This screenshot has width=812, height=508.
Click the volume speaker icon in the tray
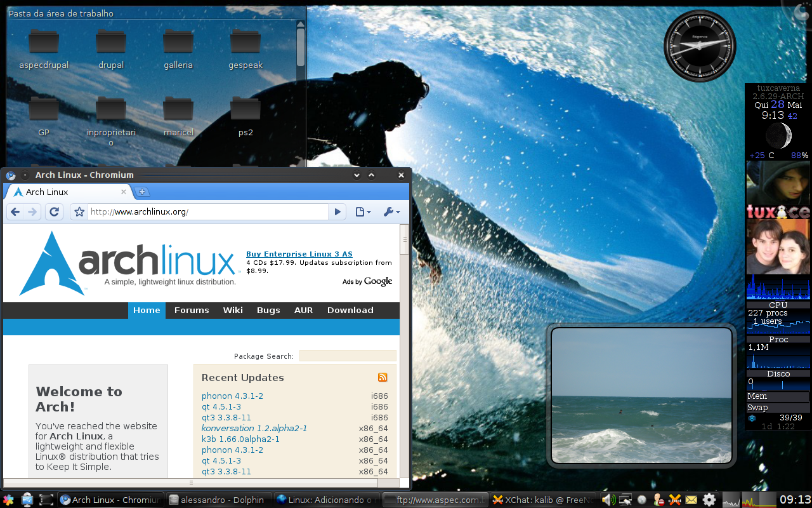(607, 500)
